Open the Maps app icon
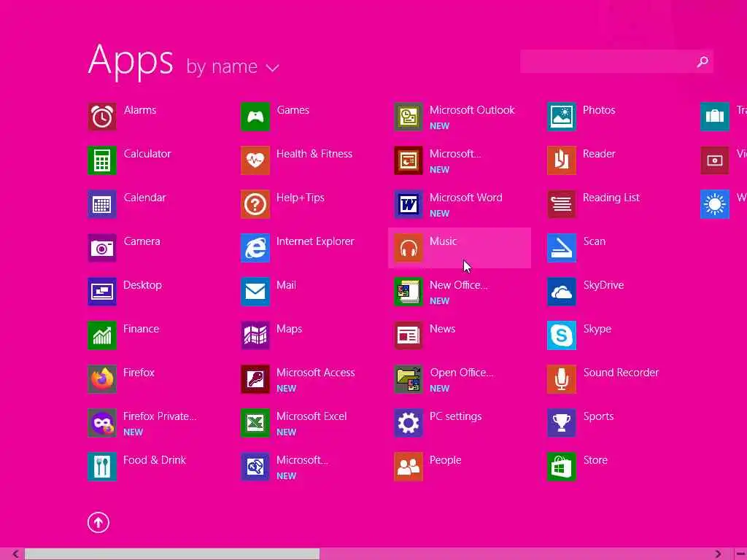 click(x=255, y=335)
